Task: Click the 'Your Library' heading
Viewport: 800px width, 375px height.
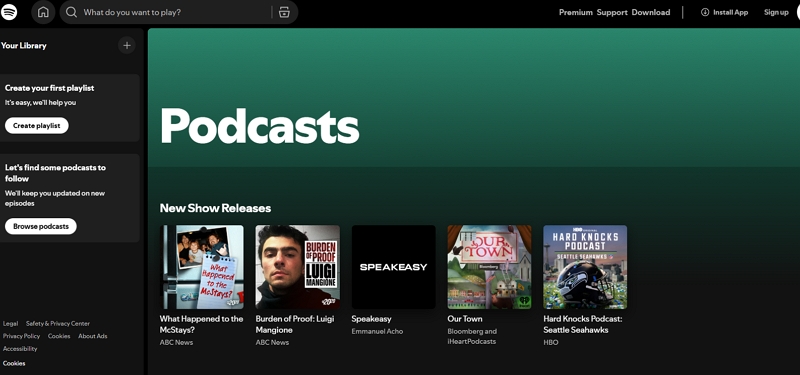Action: pos(23,45)
